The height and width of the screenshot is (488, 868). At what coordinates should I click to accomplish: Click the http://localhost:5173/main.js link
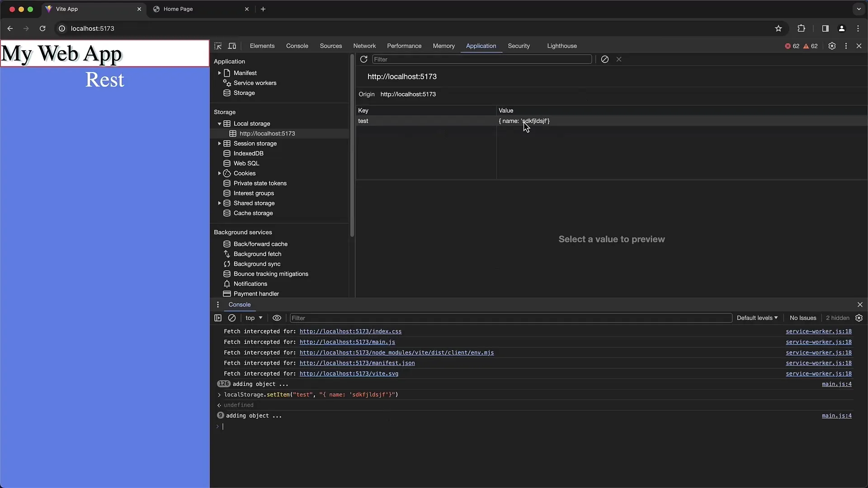(x=348, y=342)
